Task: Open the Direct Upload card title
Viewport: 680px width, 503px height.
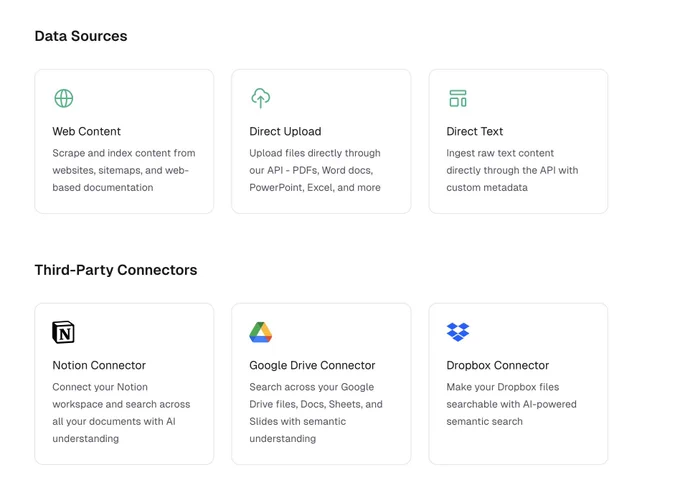Action: click(x=285, y=131)
